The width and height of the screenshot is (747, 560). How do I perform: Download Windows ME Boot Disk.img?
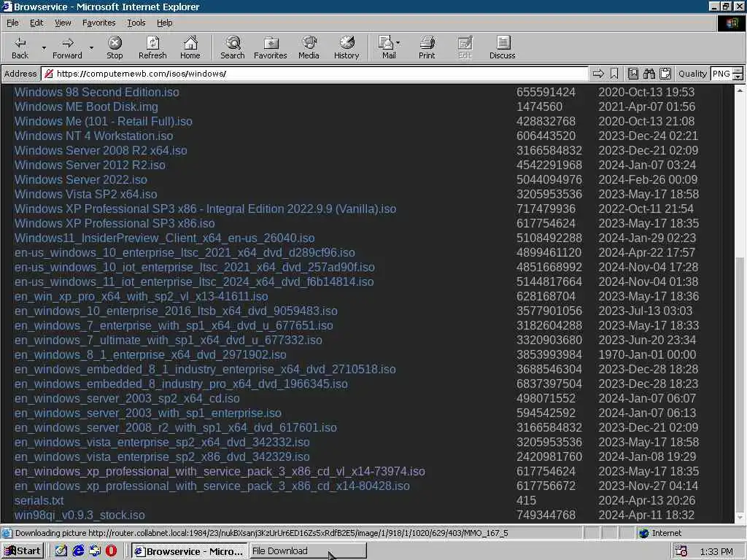click(86, 106)
